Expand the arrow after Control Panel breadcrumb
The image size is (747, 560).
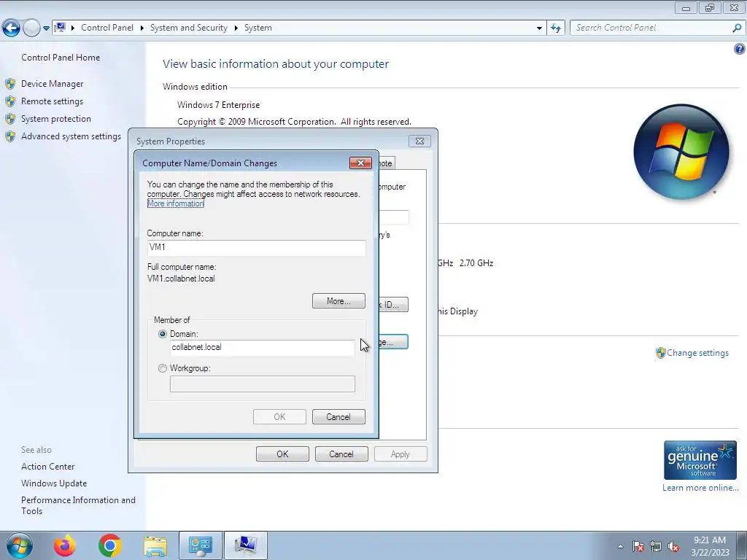[x=142, y=28]
